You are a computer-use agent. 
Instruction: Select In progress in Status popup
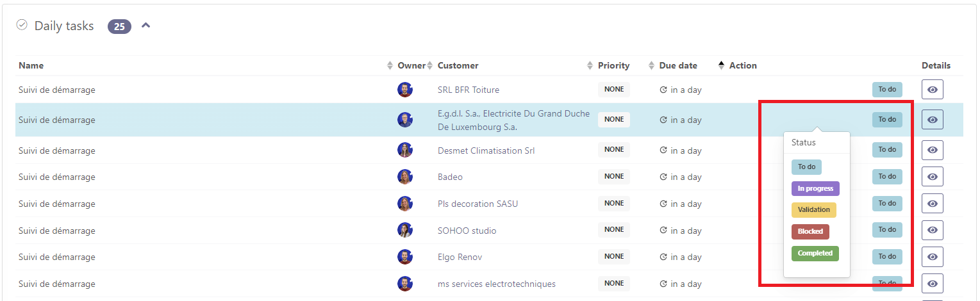815,188
